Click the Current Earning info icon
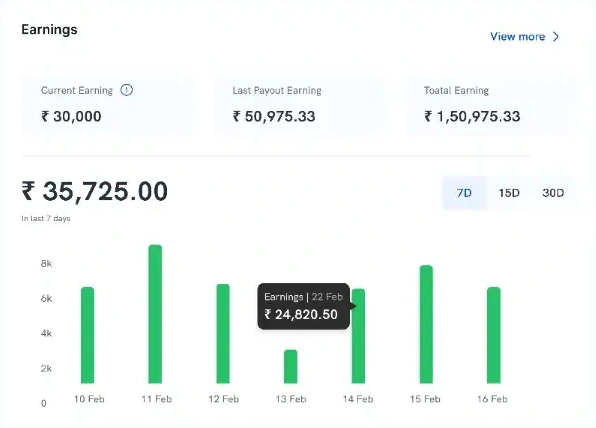The height and width of the screenshot is (428, 596). (127, 90)
